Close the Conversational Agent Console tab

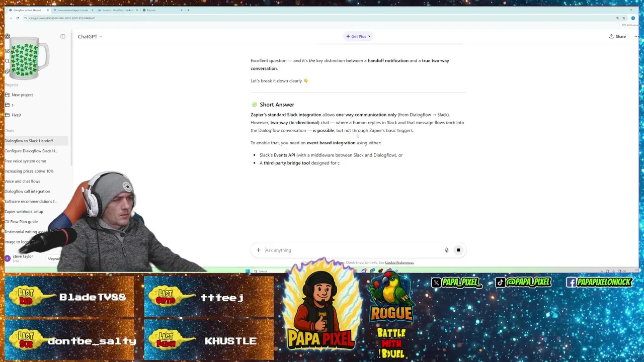point(93,10)
